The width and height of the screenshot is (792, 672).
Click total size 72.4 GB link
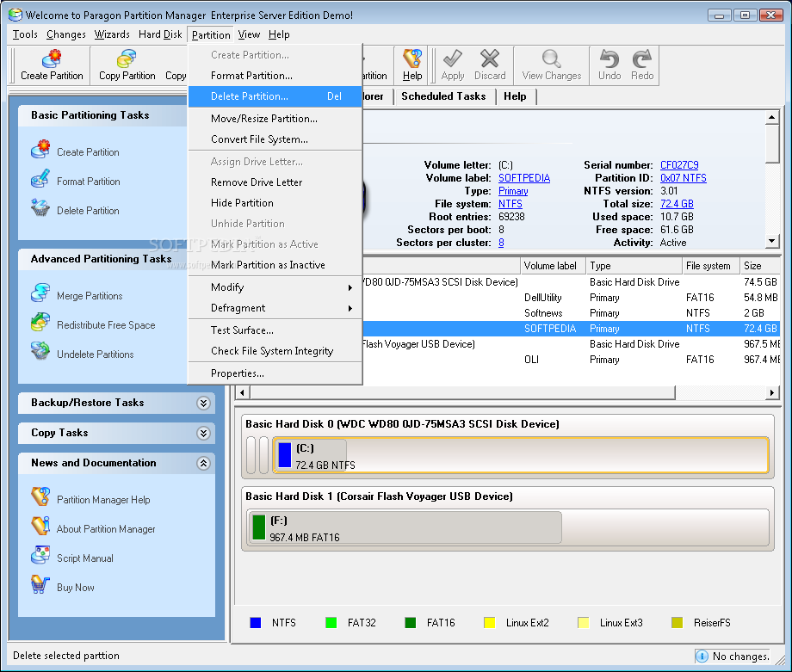677,204
